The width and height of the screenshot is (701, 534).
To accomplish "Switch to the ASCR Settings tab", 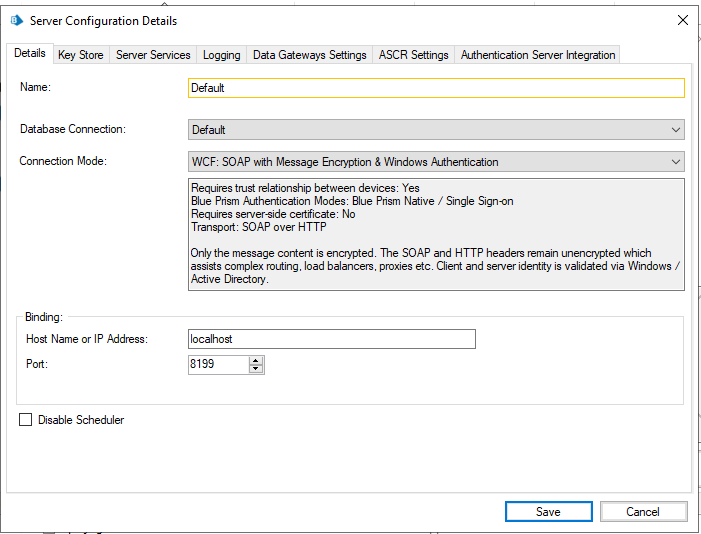I will tap(413, 55).
